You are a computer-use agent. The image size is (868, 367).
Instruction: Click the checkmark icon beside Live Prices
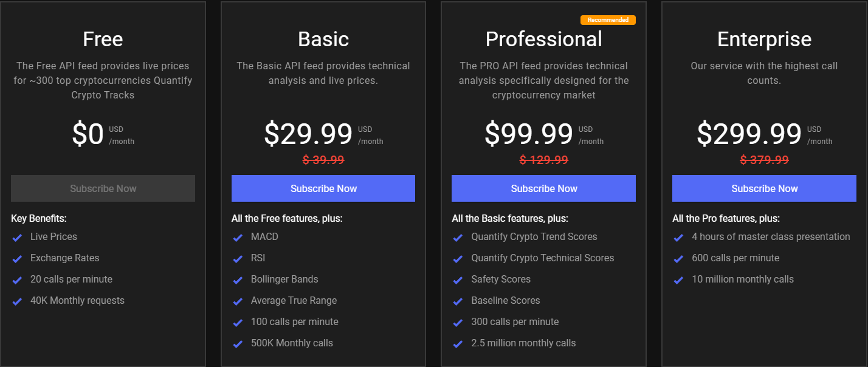tap(17, 238)
